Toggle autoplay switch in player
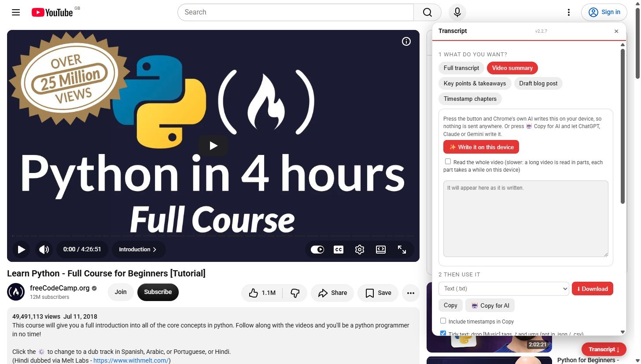The image size is (641, 364). tap(317, 250)
